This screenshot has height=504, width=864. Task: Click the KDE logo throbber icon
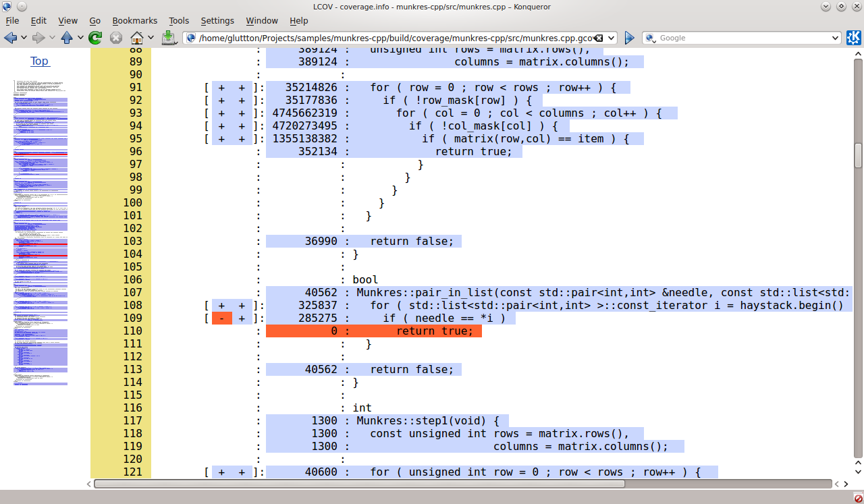[854, 38]
